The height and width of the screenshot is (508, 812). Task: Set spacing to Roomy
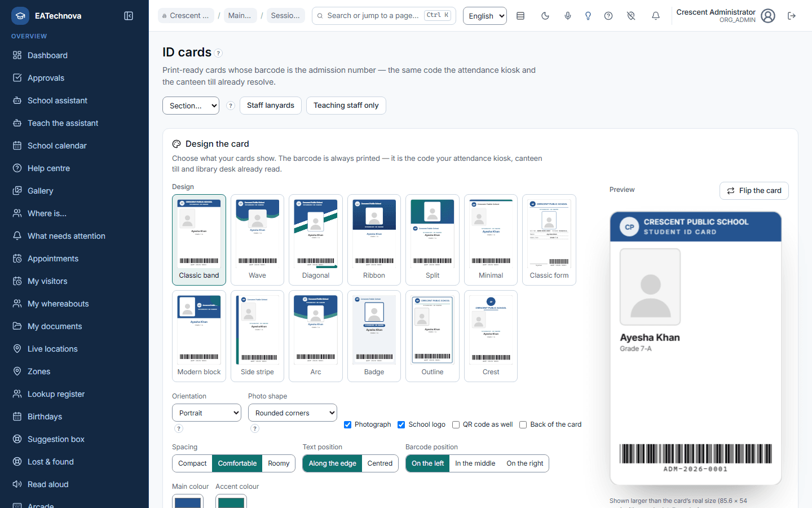pos(279,463)
